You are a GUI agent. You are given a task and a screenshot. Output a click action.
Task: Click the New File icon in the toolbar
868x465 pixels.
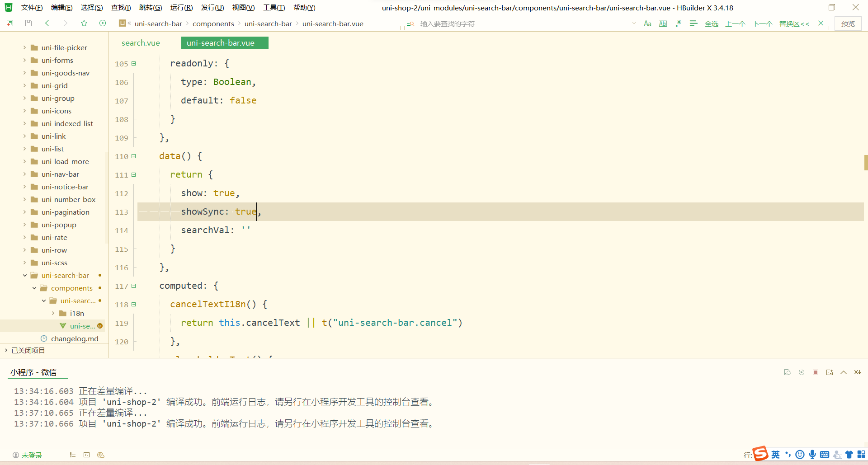[9, 23]
